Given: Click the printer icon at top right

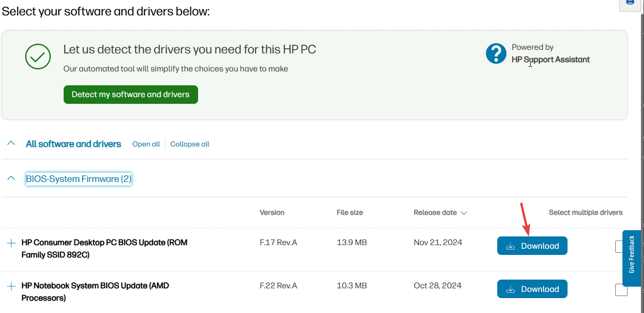Looking at the screenshot, I should tap(630, 3).
